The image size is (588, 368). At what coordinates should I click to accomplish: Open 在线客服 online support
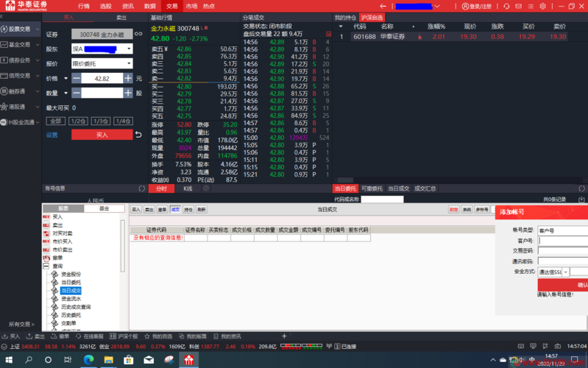pyautogui.click(x=90, y=336)
